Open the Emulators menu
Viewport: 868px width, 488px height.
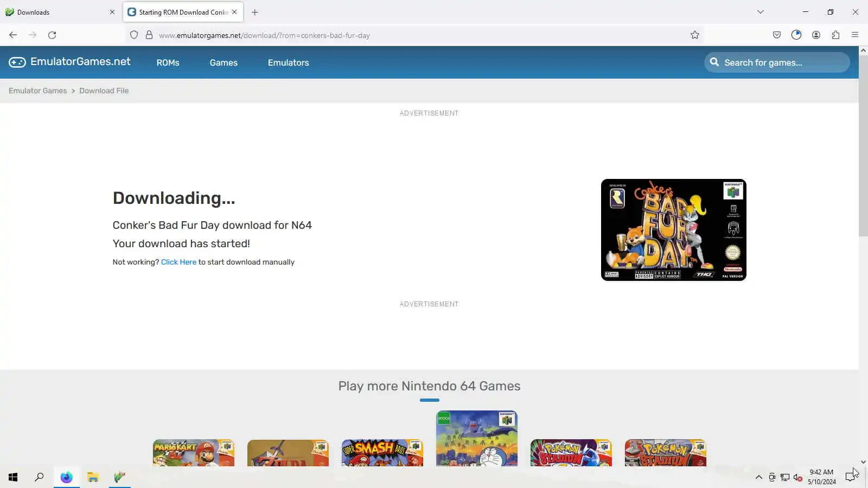[289, 62]
